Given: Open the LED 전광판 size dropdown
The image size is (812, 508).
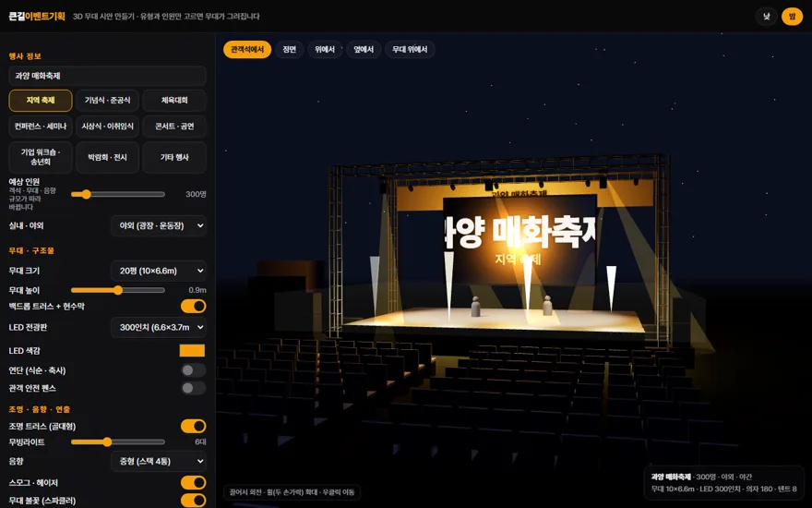Looking at the screenshot, I should click(x=159, y=327).
